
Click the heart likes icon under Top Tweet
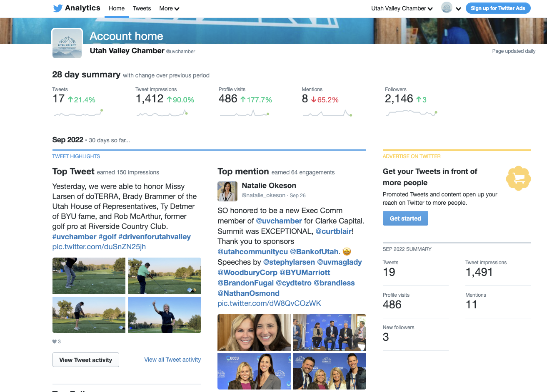click(x=55, y=342)
